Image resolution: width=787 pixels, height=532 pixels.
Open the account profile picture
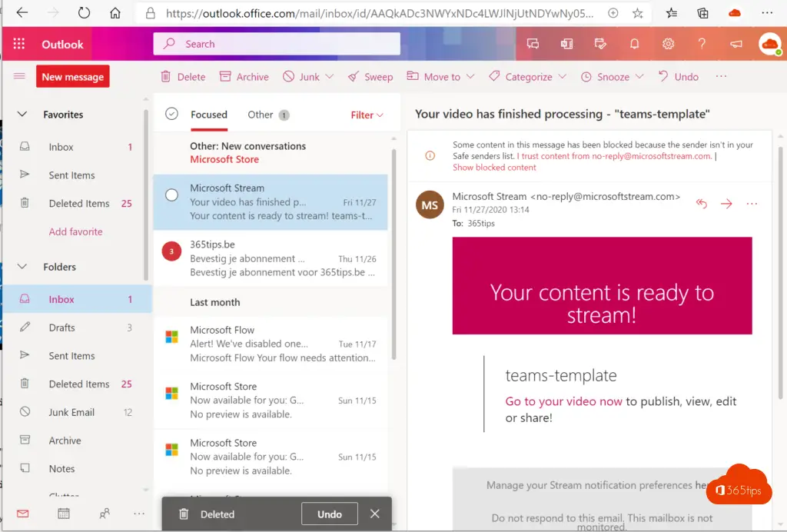(769, 44)
